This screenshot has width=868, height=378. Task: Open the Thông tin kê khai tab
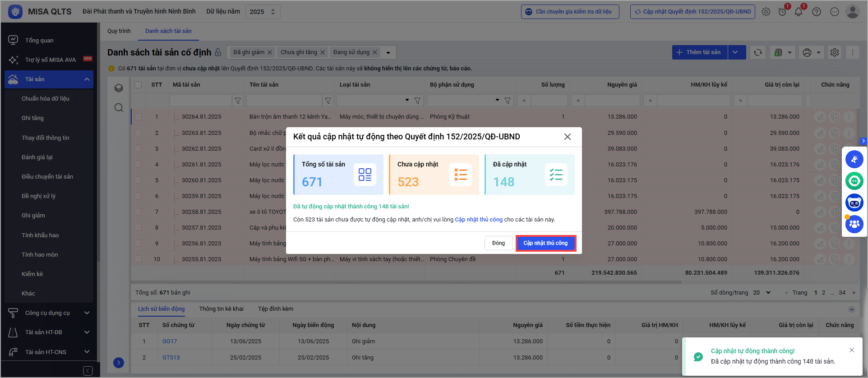click(221, 309)
